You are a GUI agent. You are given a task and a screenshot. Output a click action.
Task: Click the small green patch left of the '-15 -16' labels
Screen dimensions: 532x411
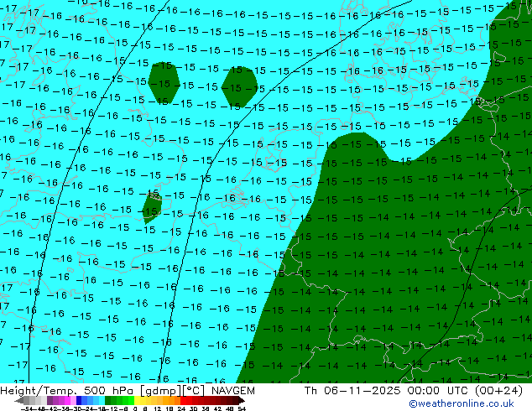(152, 207)
